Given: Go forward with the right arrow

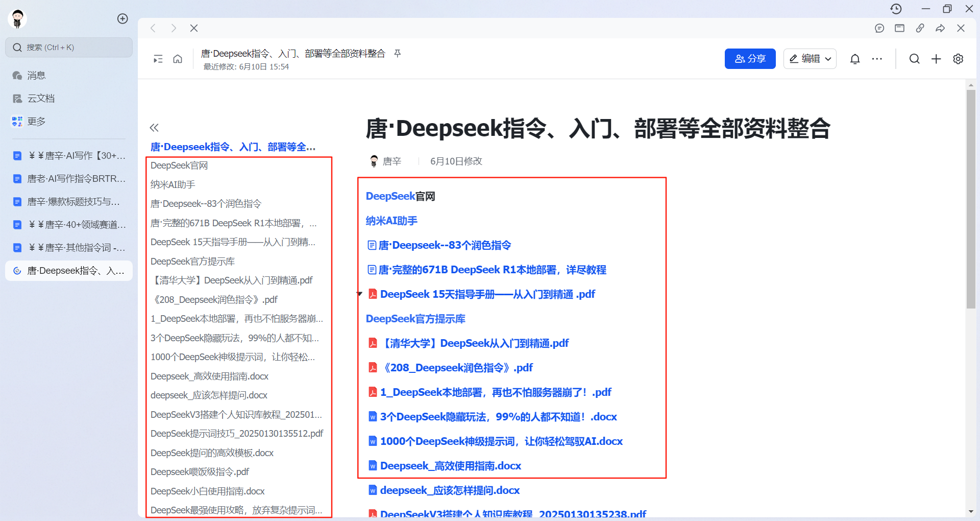Looking at the screenshot, I should pos(174,28).
